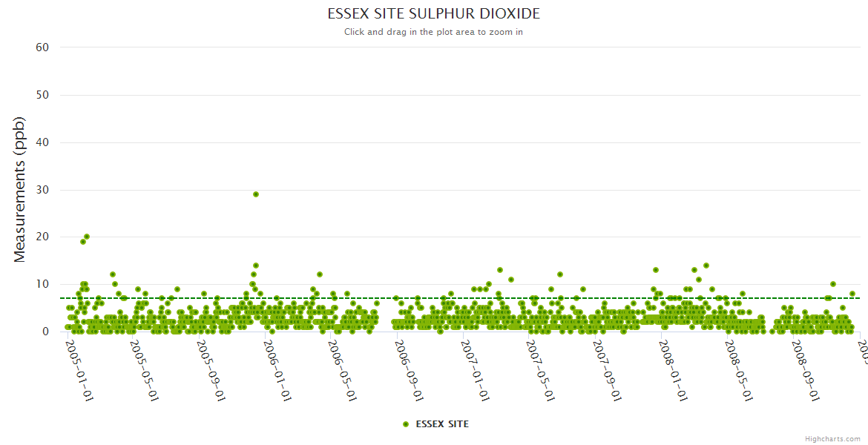The width and height of the screenshot is (868, 445).
Task: Open the Highcharts.com credit link
Action: [x=832, y=439]
